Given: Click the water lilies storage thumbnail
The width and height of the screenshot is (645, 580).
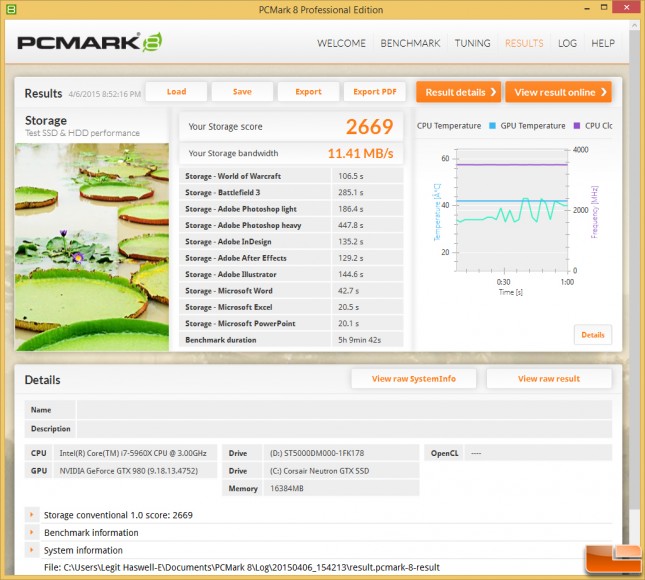Looking at the screenshot, I should (x=92, y=247).
